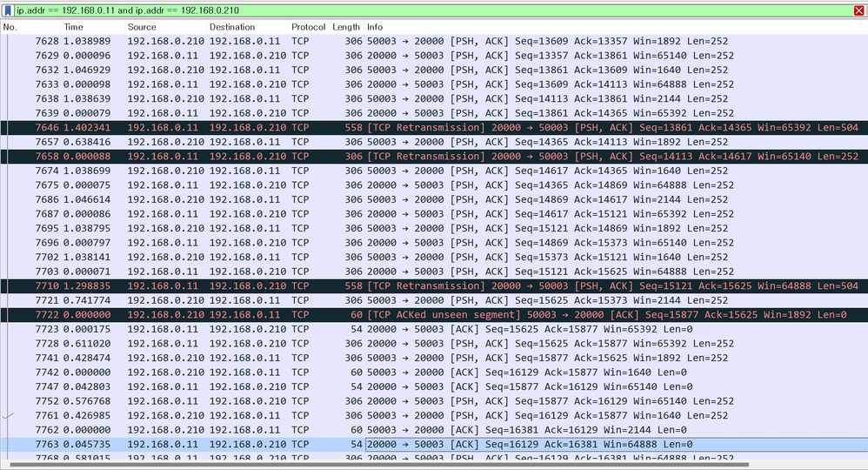
Task: Select packet number 7687
Action: pyautogui.click(x=434, y=214)
